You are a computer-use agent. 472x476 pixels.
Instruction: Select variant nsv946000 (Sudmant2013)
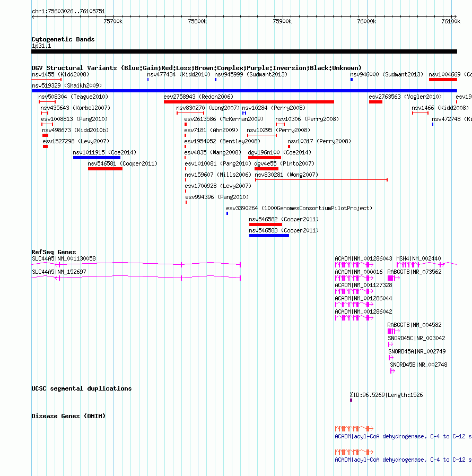[387, 74]
